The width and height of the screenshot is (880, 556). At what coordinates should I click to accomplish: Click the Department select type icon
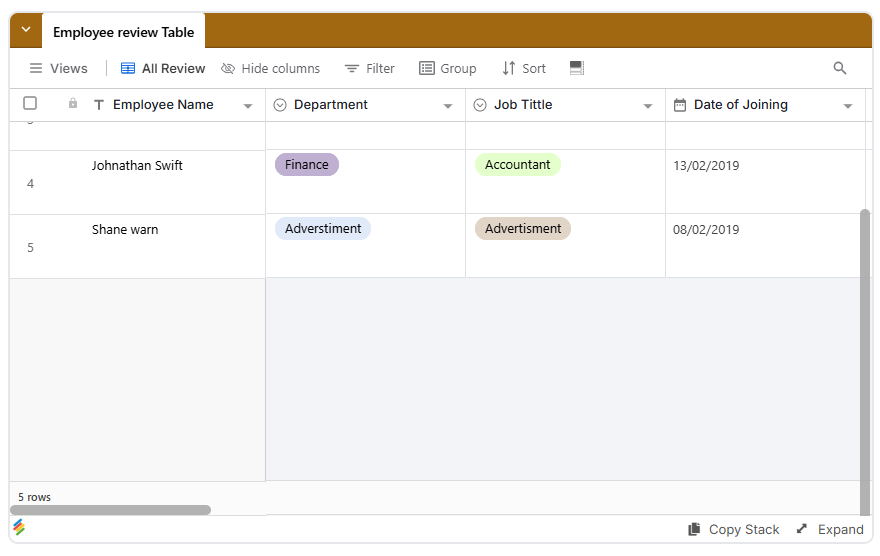point(279,105)
